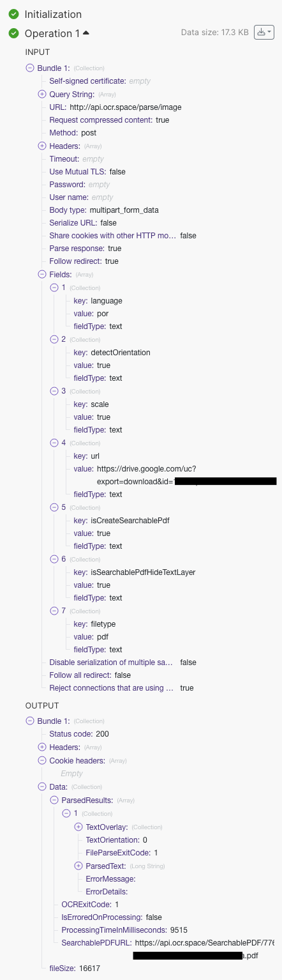Collapse field 4 containing the url key

pos(54,443)
